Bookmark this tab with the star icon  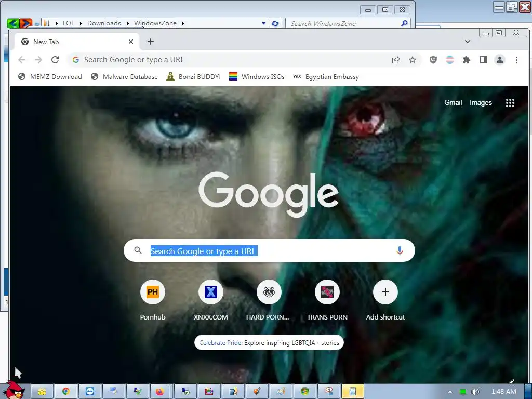tap(412, 60)
